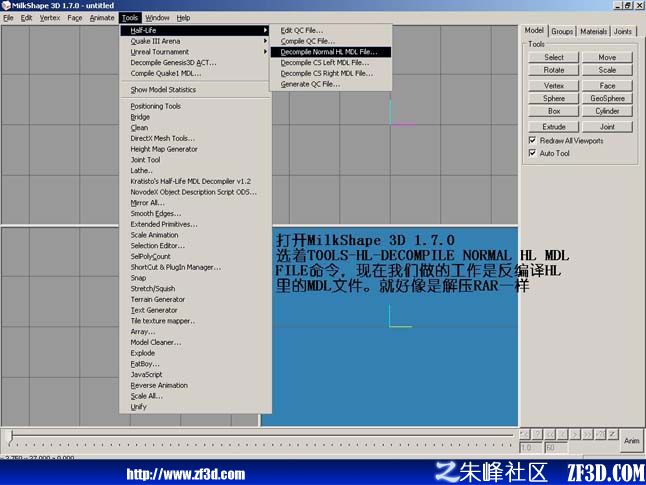The height and width of the screenshot is (485, 646).
Task: Choose Compile QC File option
Action: coord(330,41)
